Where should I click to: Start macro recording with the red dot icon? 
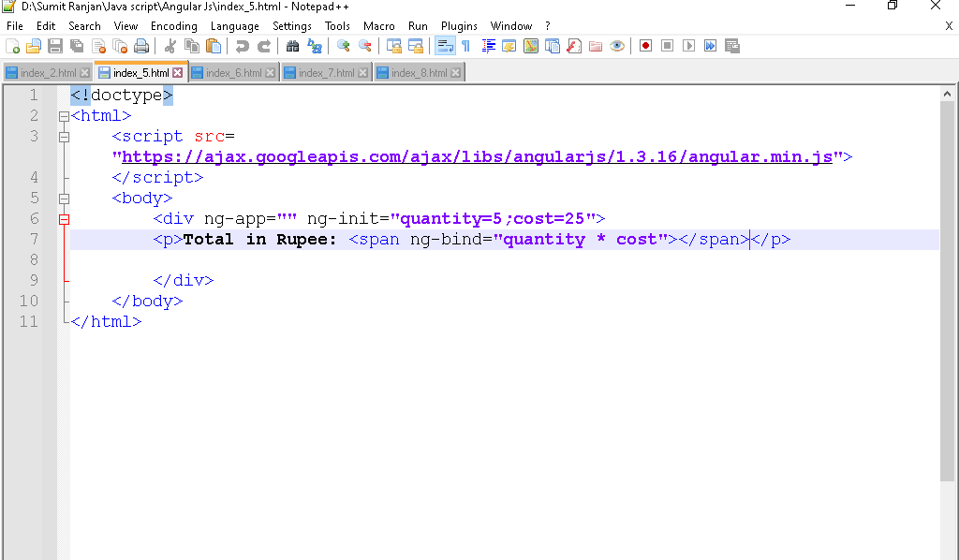(645, 46)
